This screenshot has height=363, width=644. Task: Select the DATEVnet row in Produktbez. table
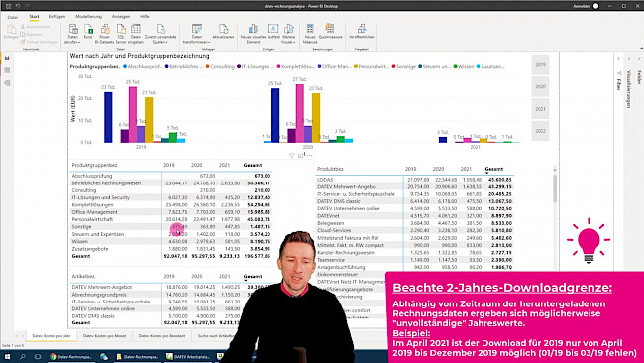click(415, 216)
